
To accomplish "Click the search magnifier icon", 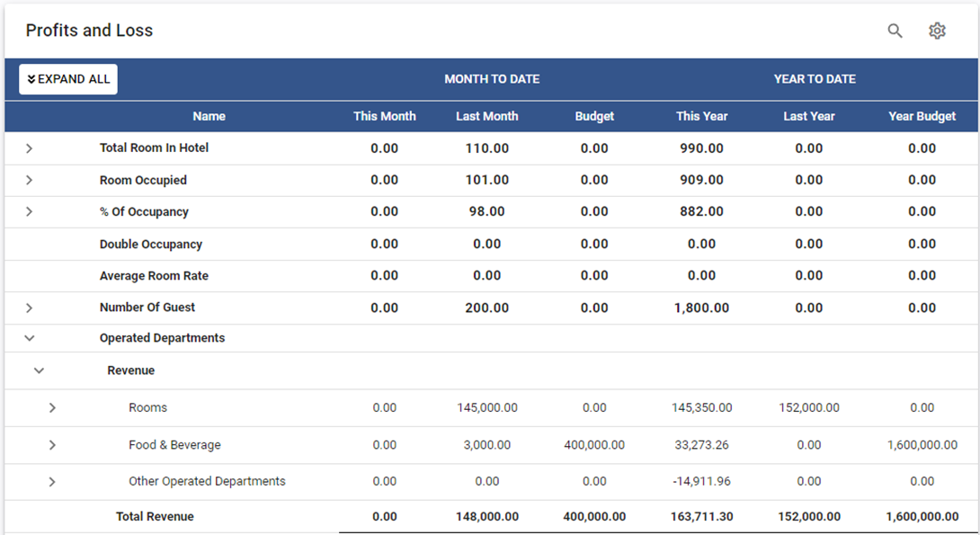I will pos(895,31).
